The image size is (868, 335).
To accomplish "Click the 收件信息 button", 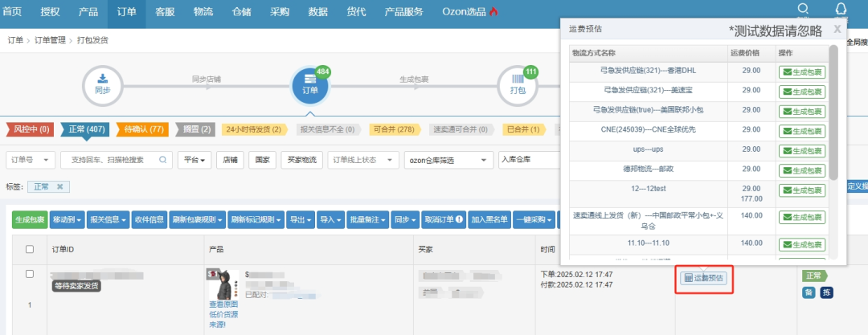I will coord(149,219).
